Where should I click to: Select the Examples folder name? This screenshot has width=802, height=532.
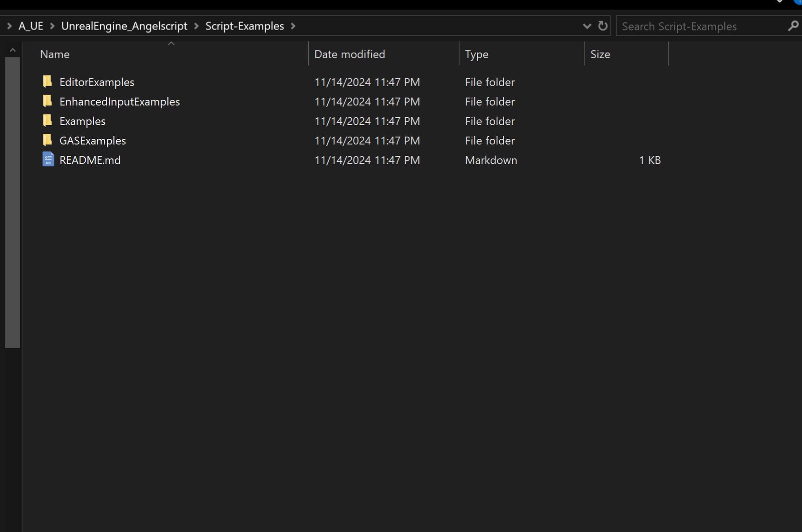(82, 121)
